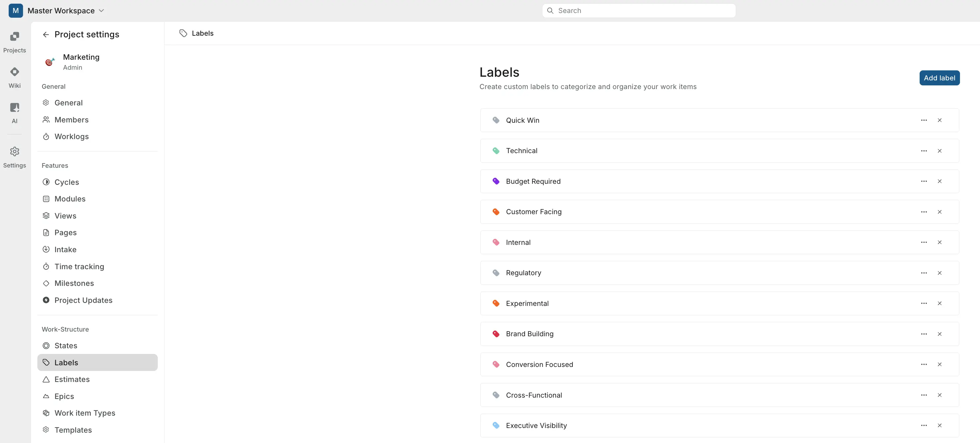Open more options for Technical label
The height and width of the screenshot is (443, 980).
924,151
